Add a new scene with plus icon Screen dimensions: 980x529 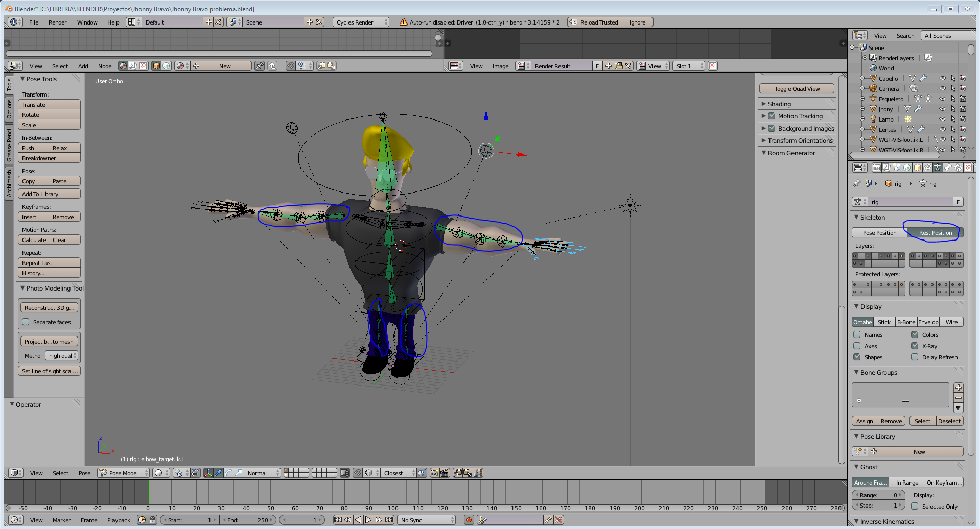click(309, 22)
